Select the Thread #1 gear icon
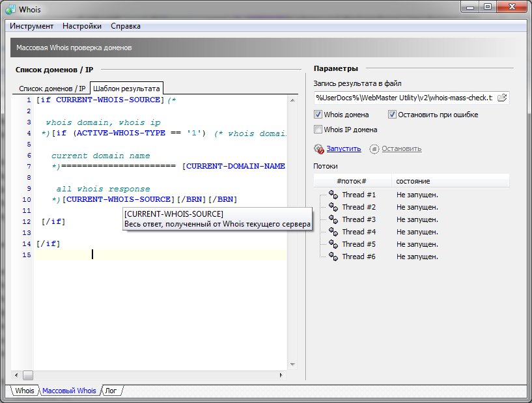This screenshot has height=403, width=532. [x=333, y=195]
